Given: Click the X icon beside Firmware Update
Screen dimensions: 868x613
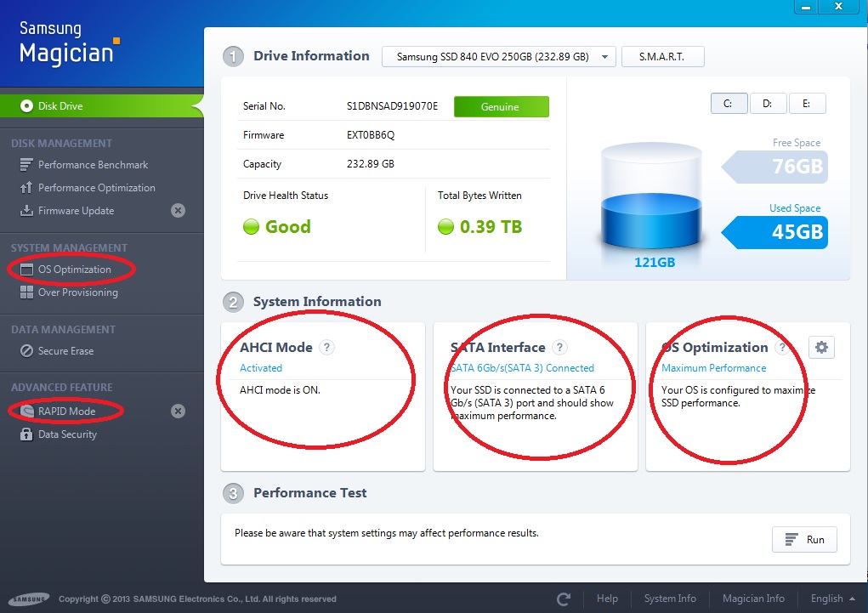Looking at the screenshot, I should coord(178,211).
